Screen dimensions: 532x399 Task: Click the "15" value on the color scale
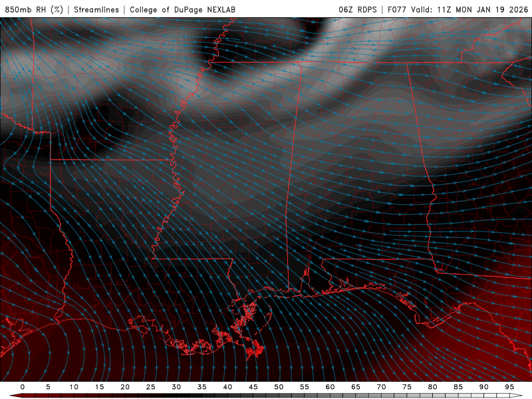tap(99, 387)
